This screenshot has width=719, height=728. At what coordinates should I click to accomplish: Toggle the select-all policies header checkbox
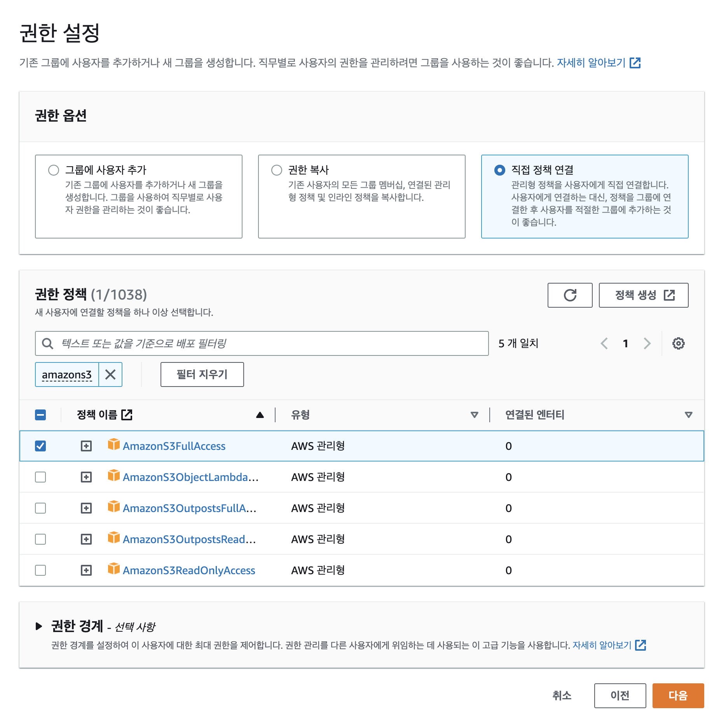tap(40, 415)
